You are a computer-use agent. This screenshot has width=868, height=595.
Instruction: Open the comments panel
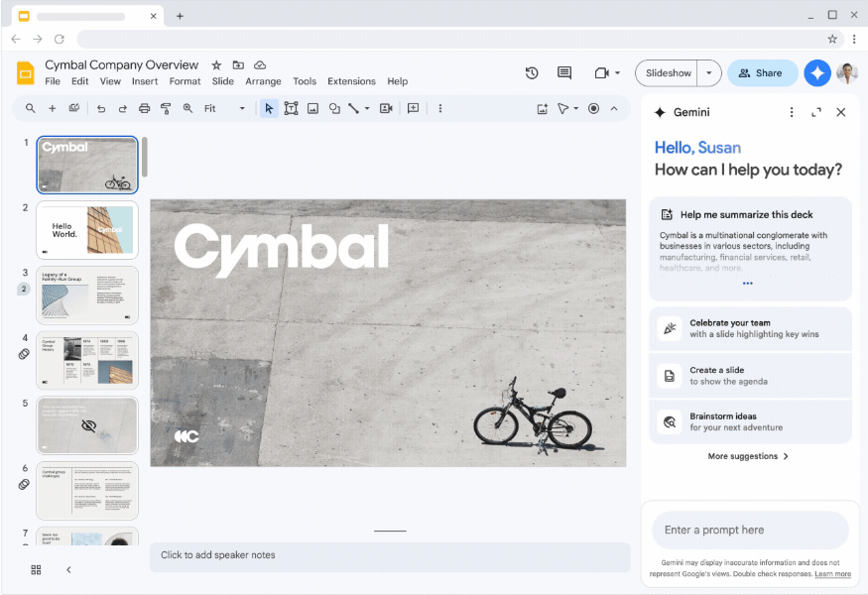coord(563,72)
